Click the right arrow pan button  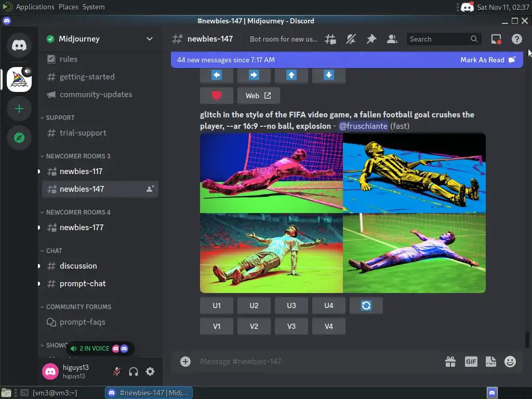click(254, 75)
